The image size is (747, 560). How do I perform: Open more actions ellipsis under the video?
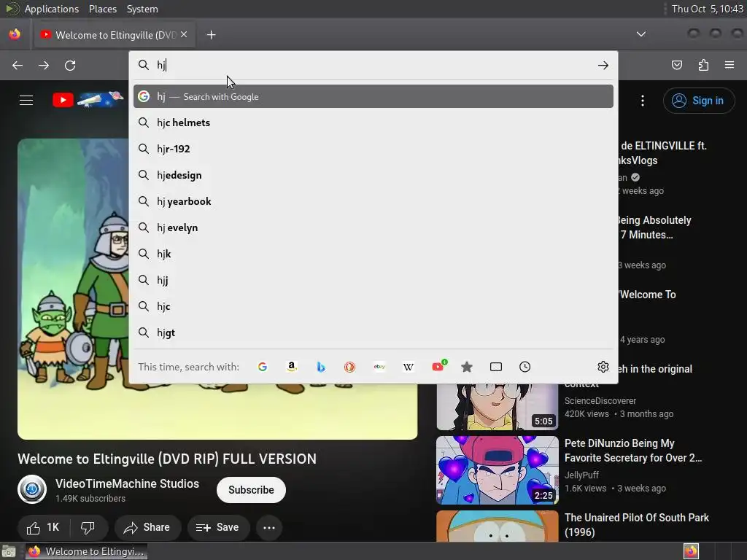pyautogui.click(x=269, y=527)
